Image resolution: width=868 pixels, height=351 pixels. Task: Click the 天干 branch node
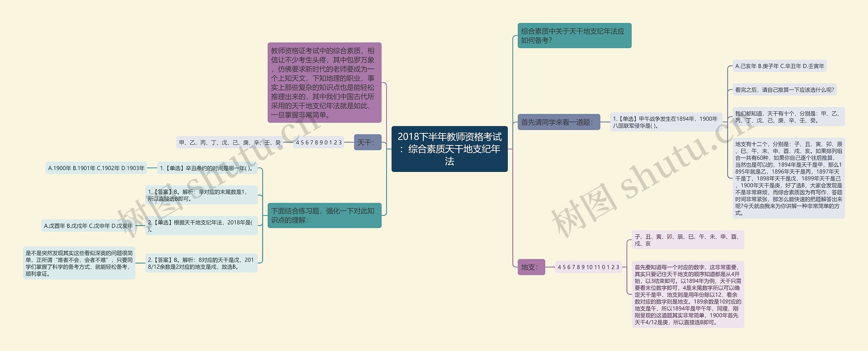pos(367,142)
